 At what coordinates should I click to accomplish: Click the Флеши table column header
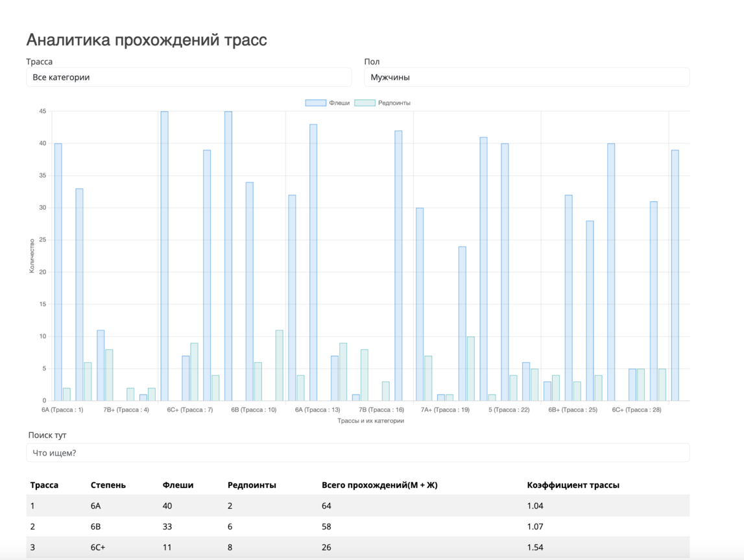point(178,485)
